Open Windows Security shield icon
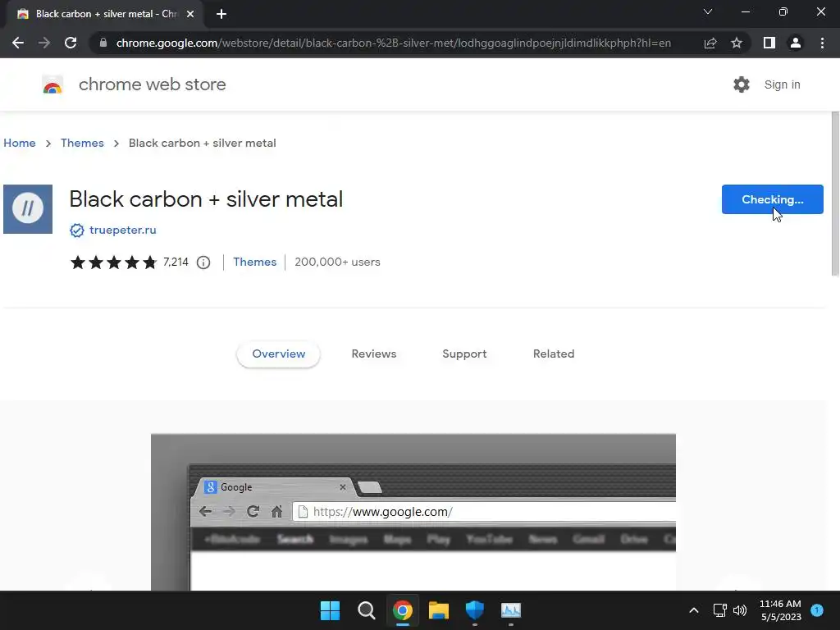Viewport: 840px width, 630px height. click(475, 610)
